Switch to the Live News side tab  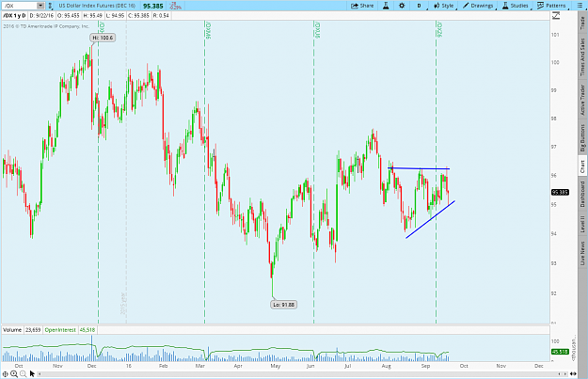[582, 253]
